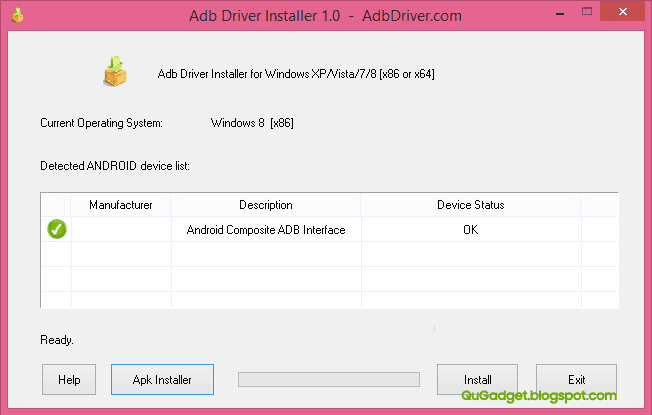Click the Windows 8 [x86] value

tap(252, 123)
